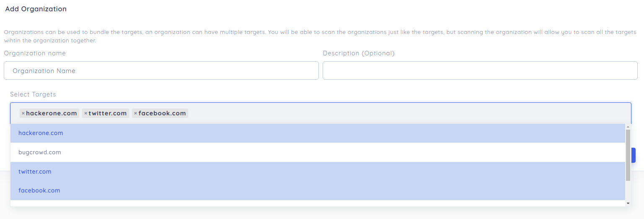Click the blue button behind the dropdown

click(x=633, y=155)
